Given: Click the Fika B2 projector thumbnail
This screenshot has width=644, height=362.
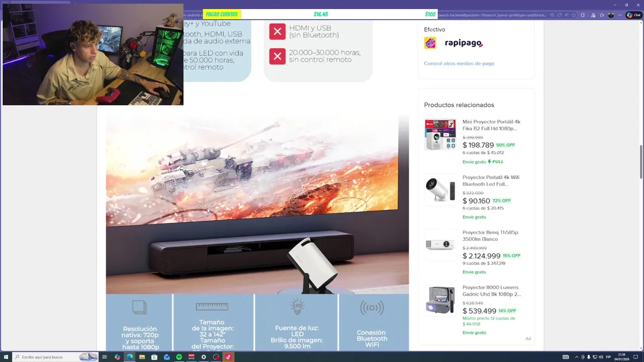Looking at the screenshot, I should (440, 135).
